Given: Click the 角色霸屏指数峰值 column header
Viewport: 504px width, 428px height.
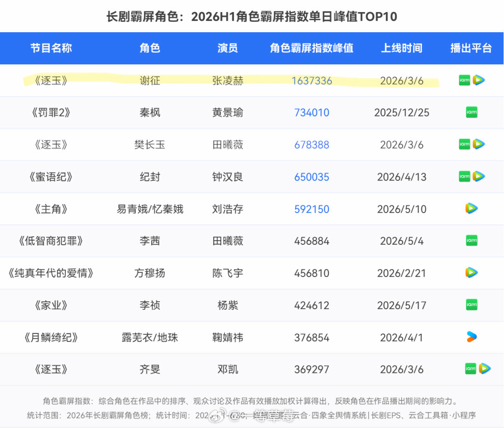Looking at the screenshot, I should point(311,48).
